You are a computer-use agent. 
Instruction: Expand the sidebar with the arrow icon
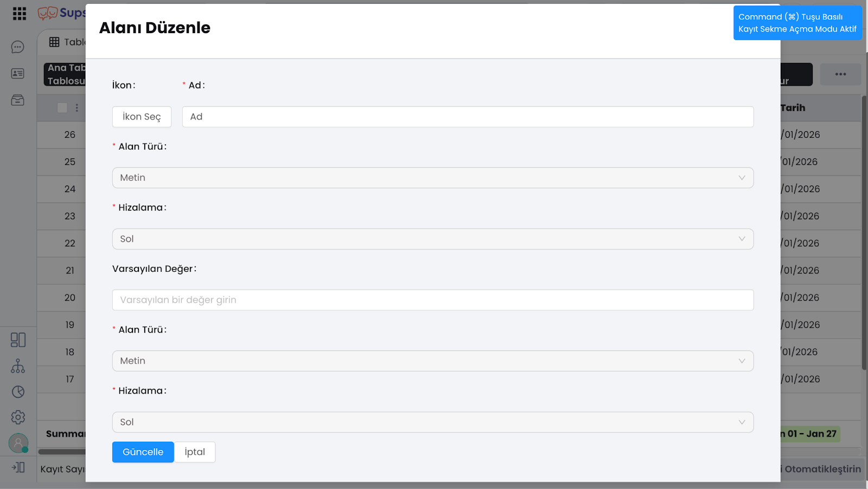(x=18, y=467)
